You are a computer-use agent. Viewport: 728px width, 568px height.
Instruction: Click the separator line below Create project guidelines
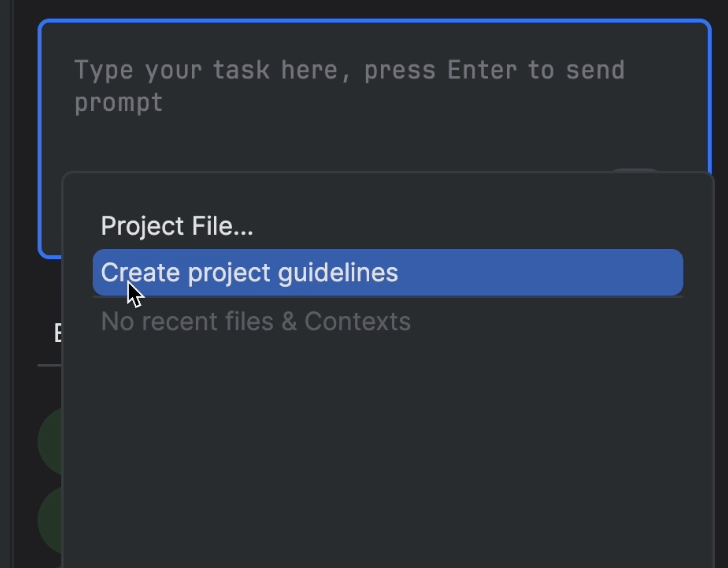point(388,297)
